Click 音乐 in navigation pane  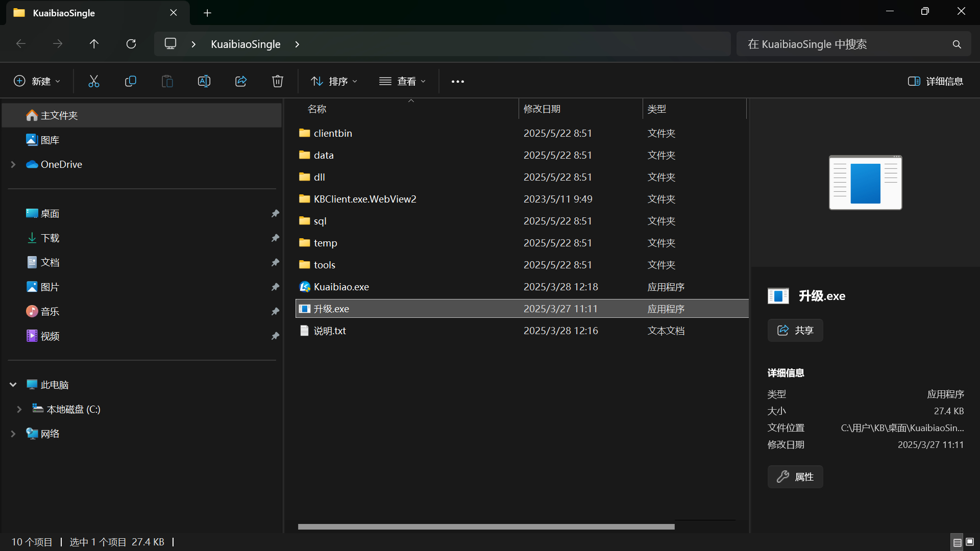142,311
